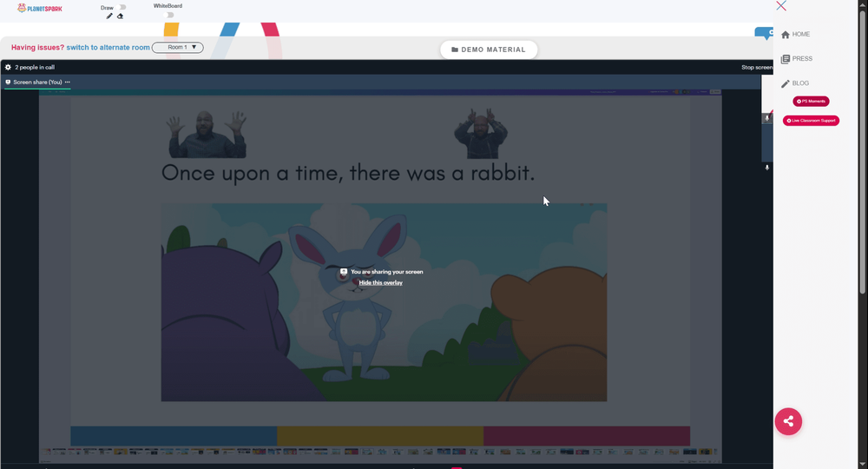Click the Once upon a time sentence
Screen dimensions: 868x469
pyautogui.click(x=348, y=174)
